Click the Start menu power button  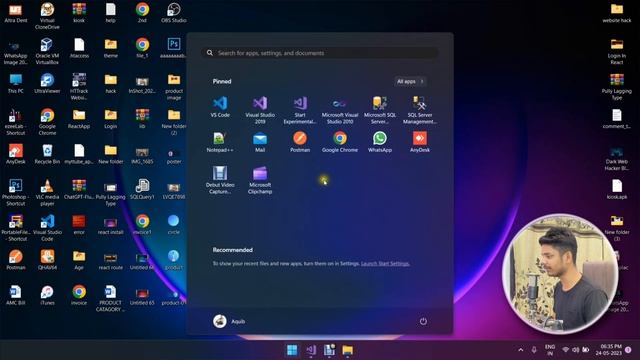[423, 321]
